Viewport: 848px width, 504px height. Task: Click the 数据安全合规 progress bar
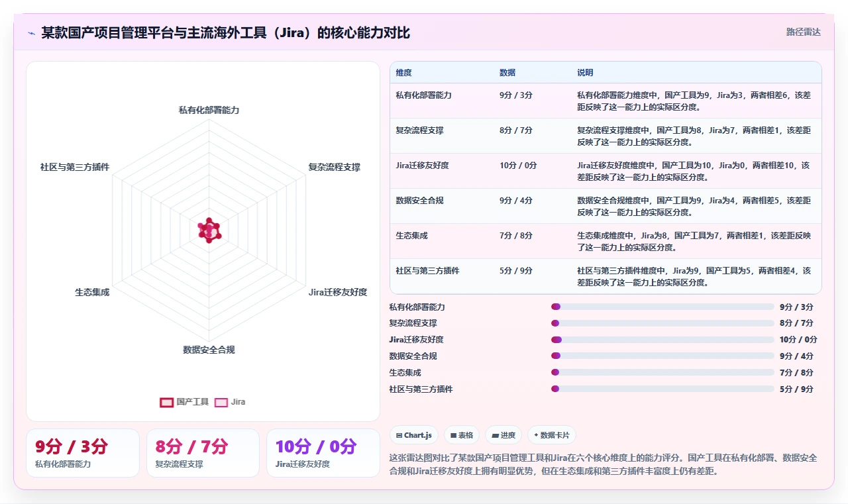click(x=662, y=356)
